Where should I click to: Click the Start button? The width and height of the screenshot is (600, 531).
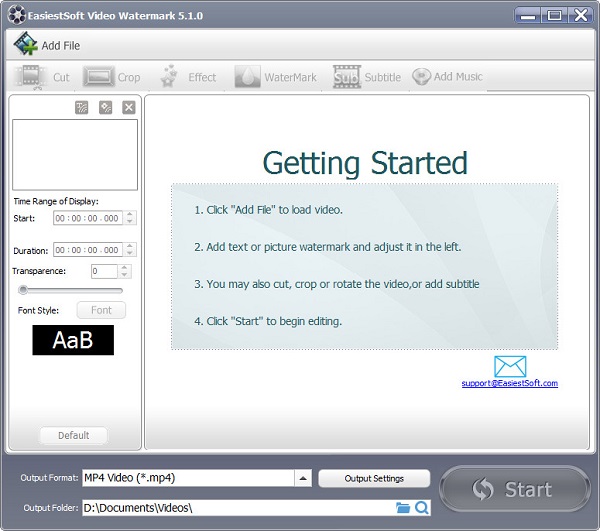click(515, 489)
